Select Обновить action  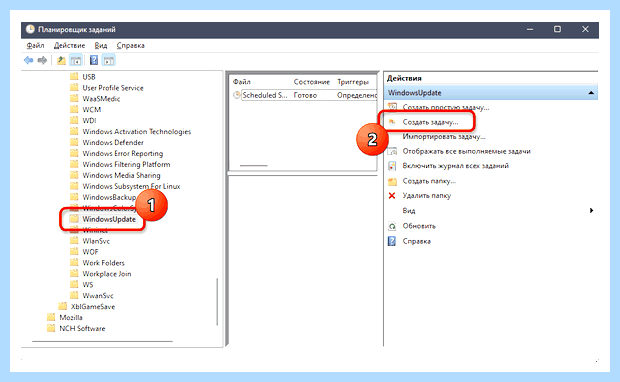(x=419, y=226)
